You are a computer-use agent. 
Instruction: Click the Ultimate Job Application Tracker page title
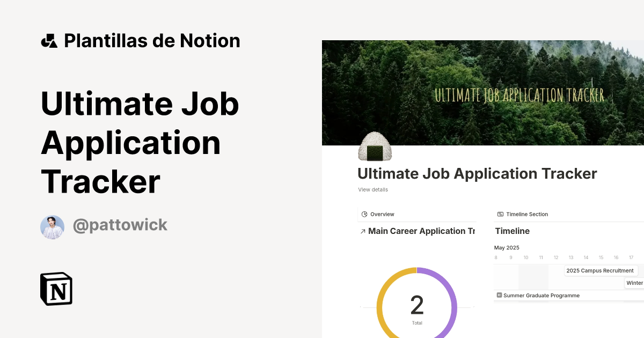(477, 173)
